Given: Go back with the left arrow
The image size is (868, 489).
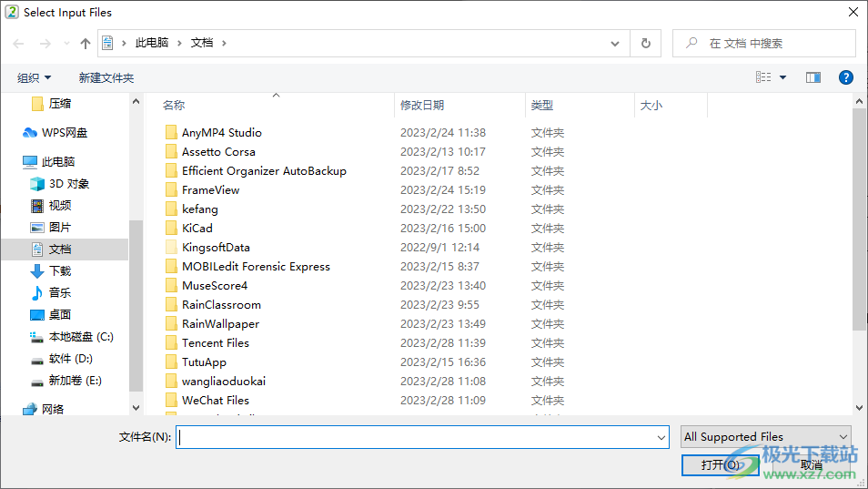Looking at the screenshot, I should 18,43.
